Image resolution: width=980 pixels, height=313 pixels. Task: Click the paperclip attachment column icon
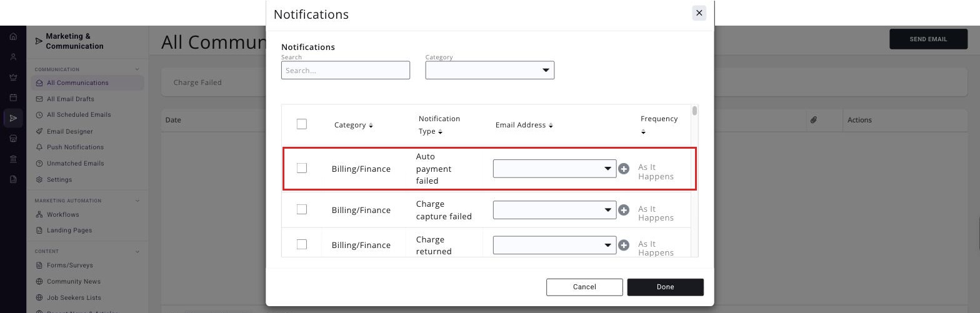click(x=813, y=119)
